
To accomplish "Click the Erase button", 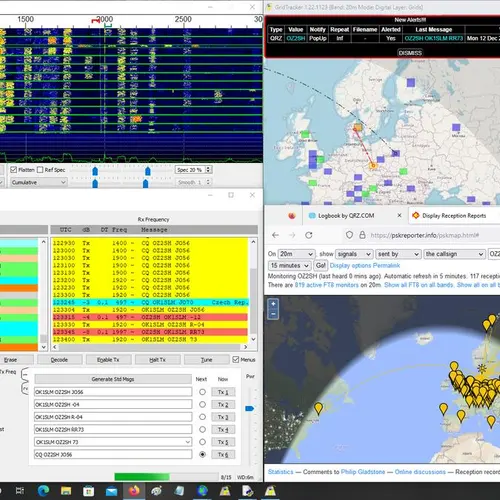I will tap(11, 360).
